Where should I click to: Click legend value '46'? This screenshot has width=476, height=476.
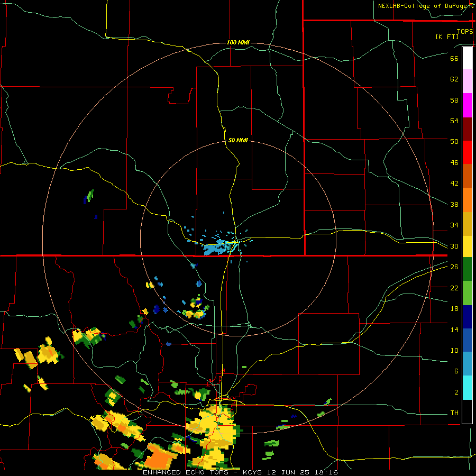[x=454, y=163]
